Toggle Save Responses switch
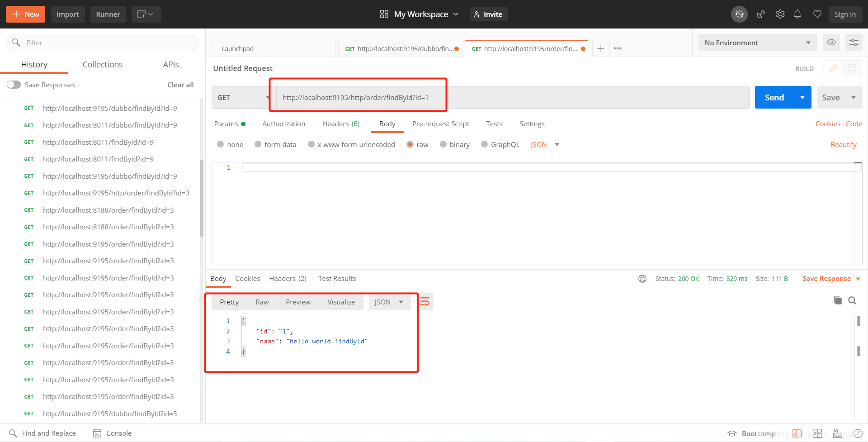Image resolution: width=868 pixels, height=442 pixels. pos(14,85)
